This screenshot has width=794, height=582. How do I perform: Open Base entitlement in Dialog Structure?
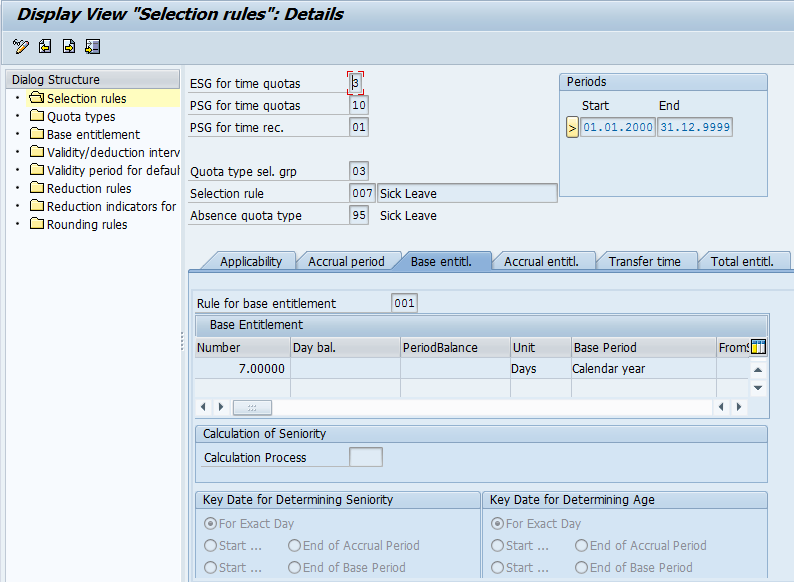coord(93,135)
